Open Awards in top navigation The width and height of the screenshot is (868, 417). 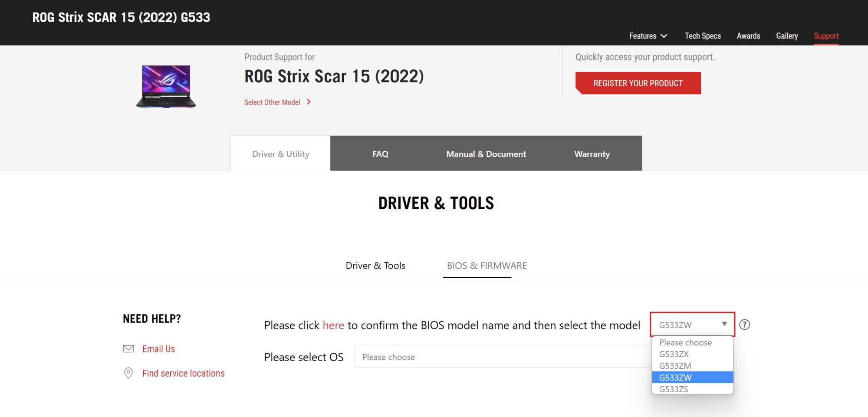pos(748,36)
